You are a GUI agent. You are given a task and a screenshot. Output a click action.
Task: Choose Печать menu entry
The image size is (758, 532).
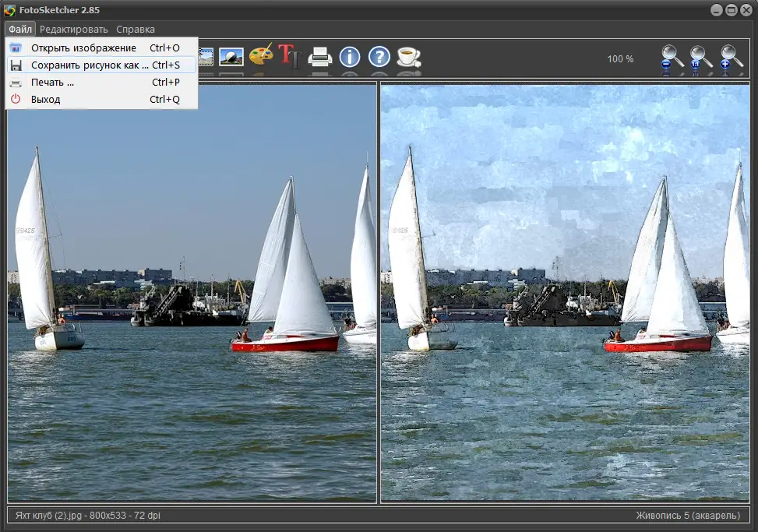tap(101, 82)
